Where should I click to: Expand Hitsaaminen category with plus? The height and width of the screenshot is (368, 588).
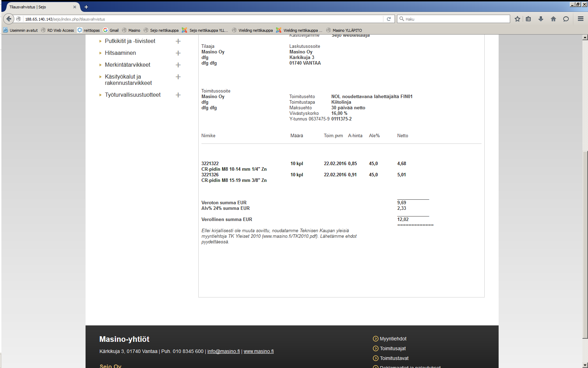(178, 53)
